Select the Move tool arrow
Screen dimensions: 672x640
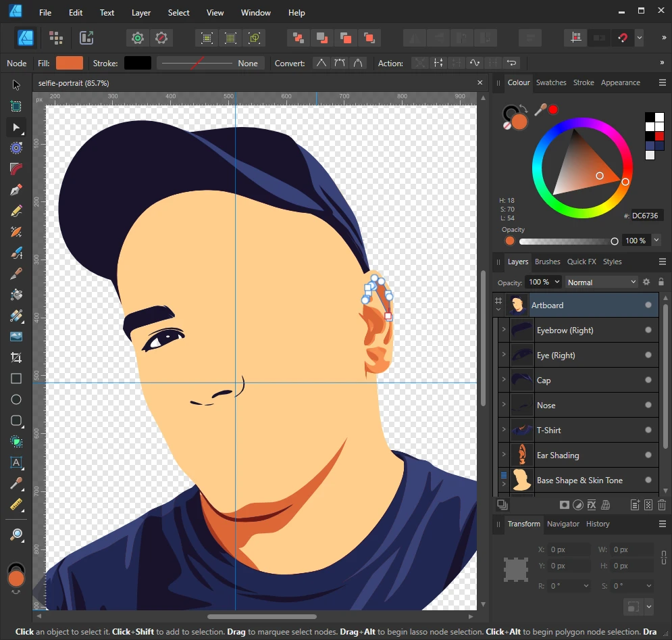(16, 85)
